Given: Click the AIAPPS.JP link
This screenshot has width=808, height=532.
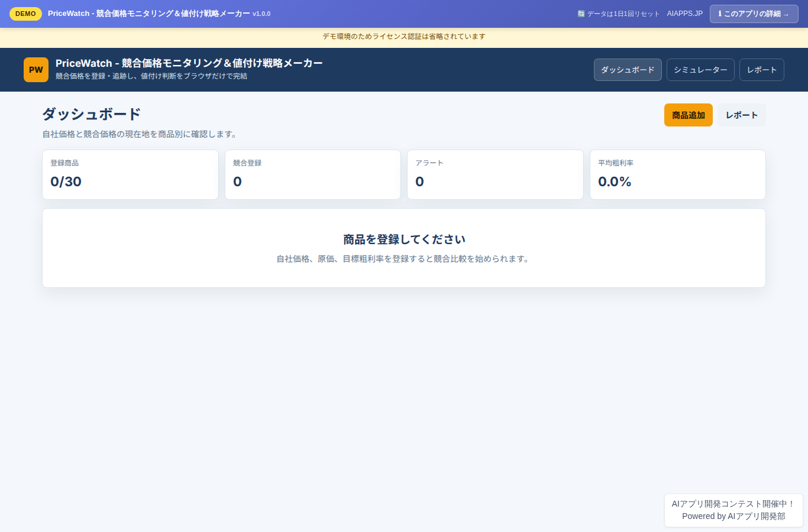Looking at the screenshot, I should click(685, 14).
